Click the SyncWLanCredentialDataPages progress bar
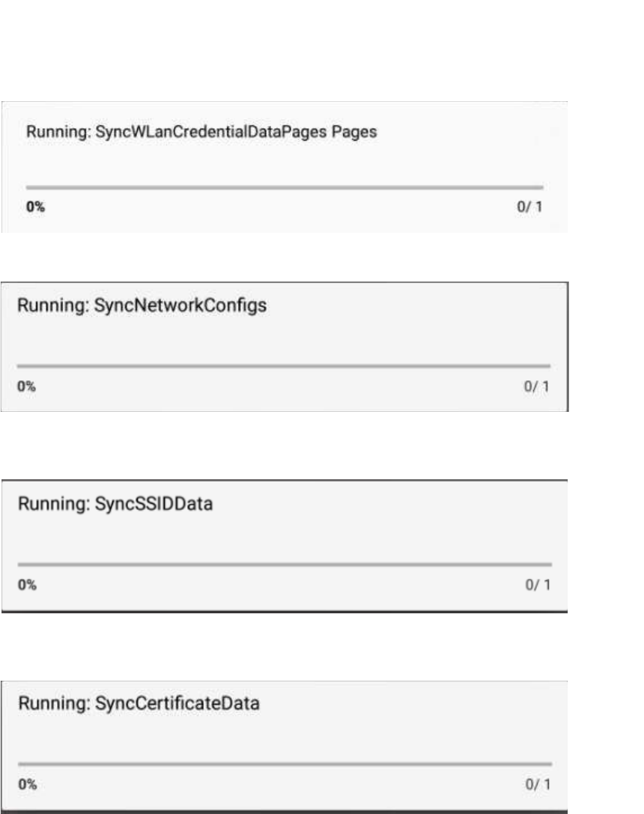Screen dimensions: 644x814 click(x=285, y=187)
